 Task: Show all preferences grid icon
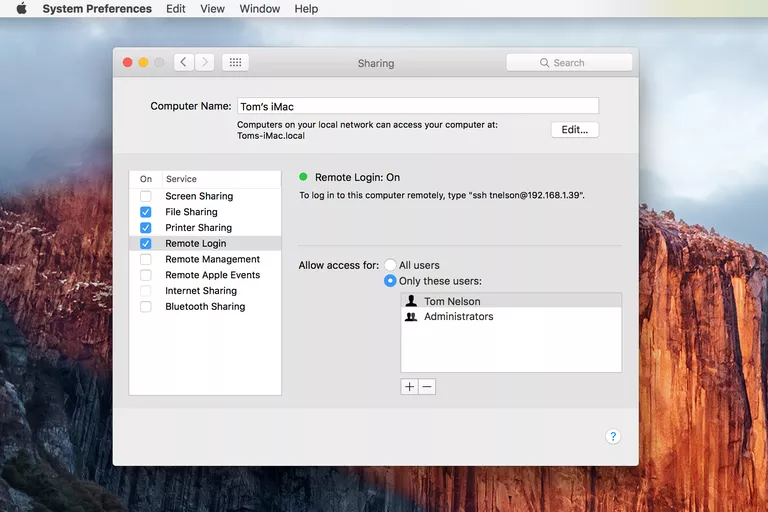236,62
